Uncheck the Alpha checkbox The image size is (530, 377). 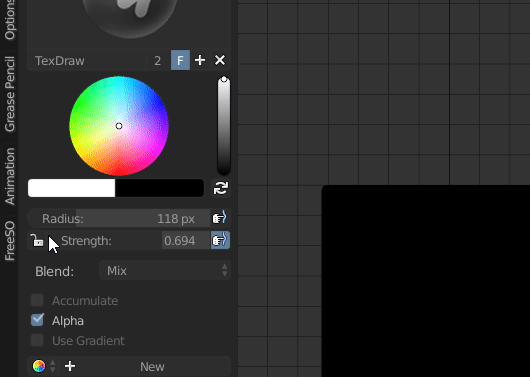[37, 320]
